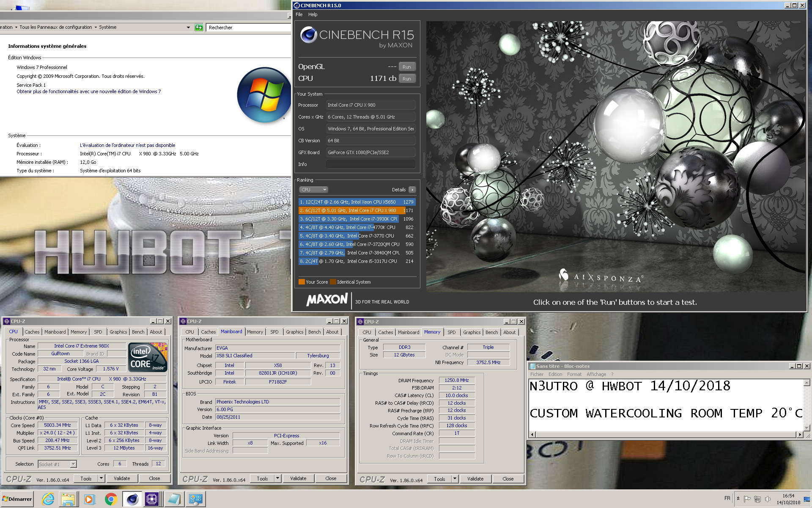Open Tools dropdown arrow in CPU-Z Mainboard window
The height and width of the screenshot is (508, 812).
point(277,478)
